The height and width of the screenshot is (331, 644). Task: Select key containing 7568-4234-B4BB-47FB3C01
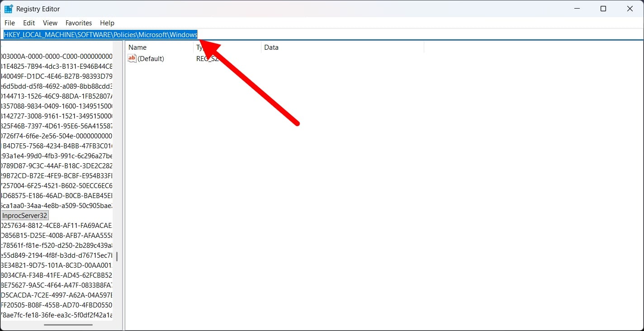(57, 146)
